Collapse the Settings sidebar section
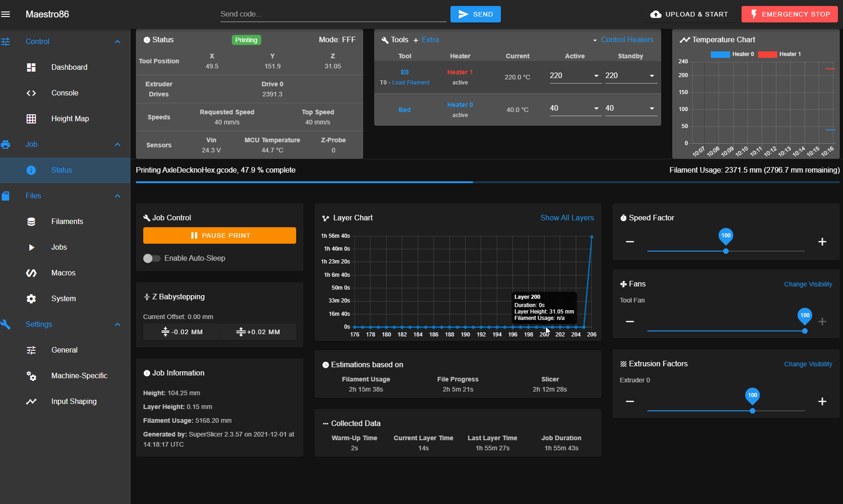 [x=118, y=325]
